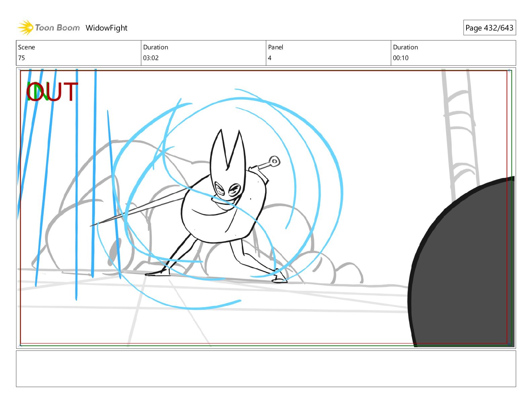Select the WidowFight project title
532x411 pixels.
(x=106, y=28)
